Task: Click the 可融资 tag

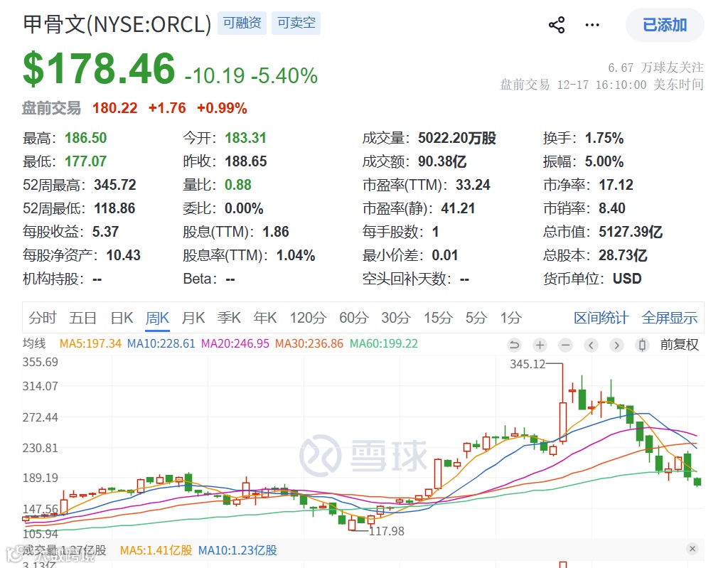Action: 242,23
